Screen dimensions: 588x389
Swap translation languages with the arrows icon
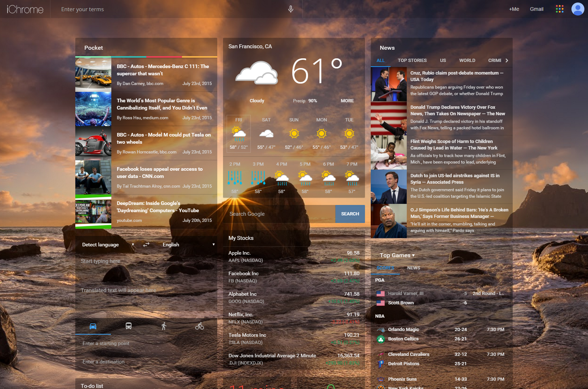(x=146, y=245)
